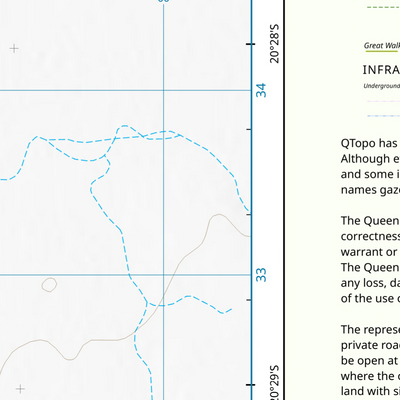Click the paragraph starting The Queen

tap(370, 260)
